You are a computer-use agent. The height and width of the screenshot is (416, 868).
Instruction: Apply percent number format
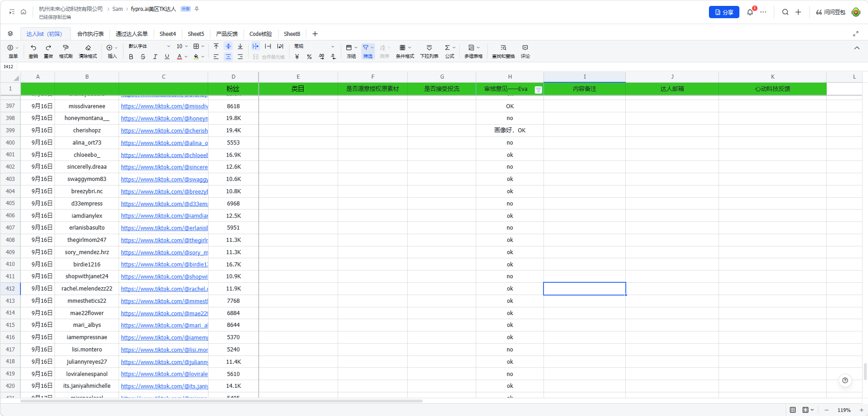coord(309,57)
